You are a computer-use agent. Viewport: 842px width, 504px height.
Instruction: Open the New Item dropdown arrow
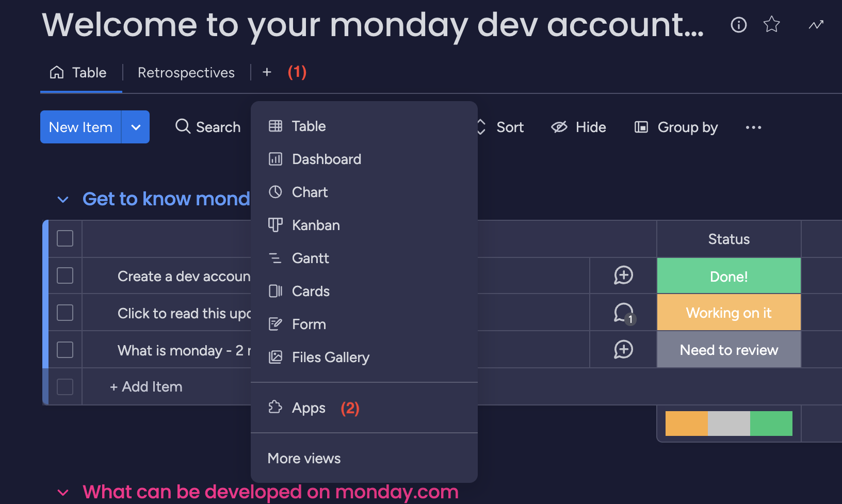point(136,127)
